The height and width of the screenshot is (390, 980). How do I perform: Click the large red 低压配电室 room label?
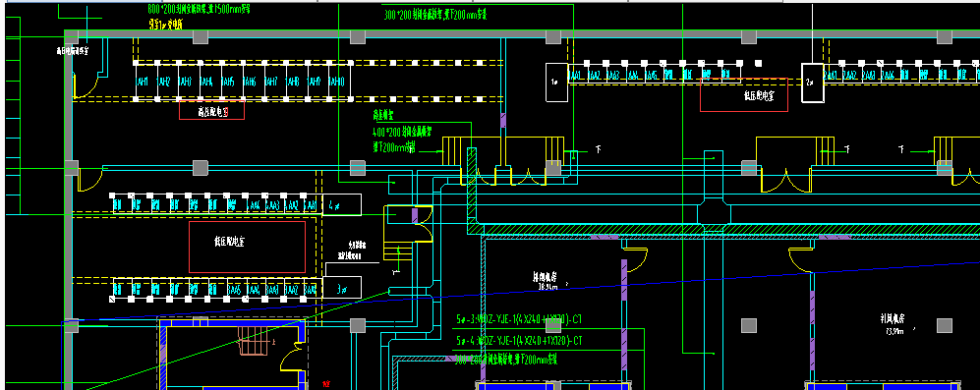(x=248, y=247)
